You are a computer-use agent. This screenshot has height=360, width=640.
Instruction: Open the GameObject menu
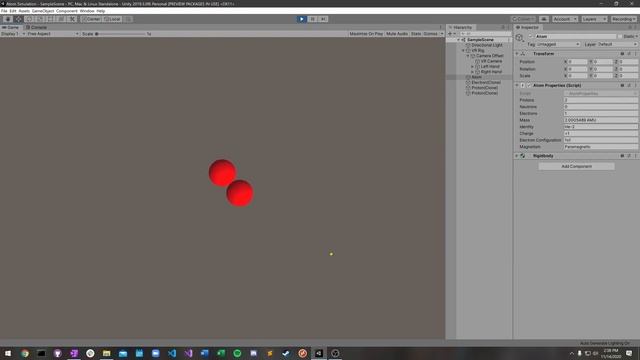[43, 11]
